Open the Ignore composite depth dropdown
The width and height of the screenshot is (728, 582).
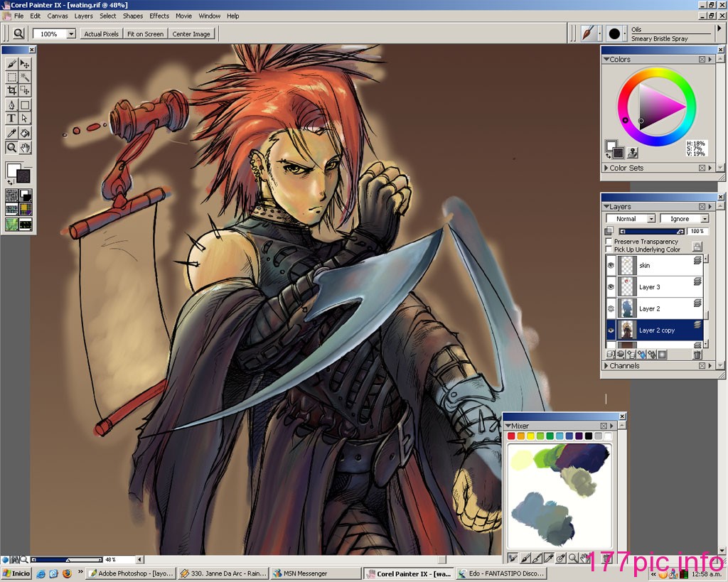[705, 219]
